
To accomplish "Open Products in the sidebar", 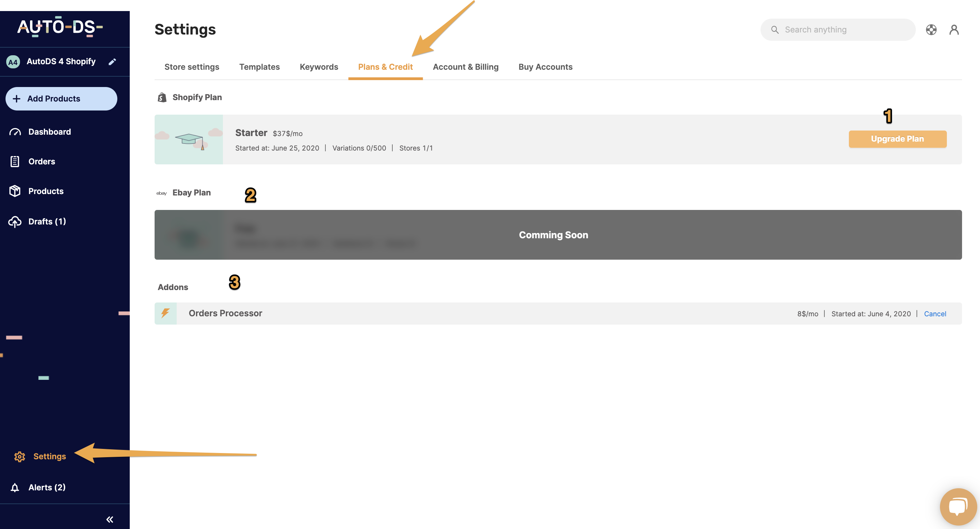I will pos(46,191).
